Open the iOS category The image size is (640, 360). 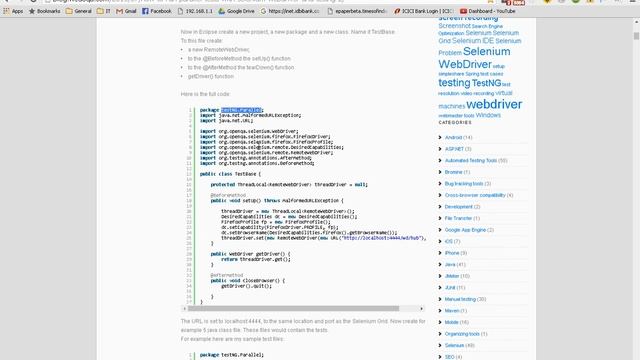click(449, 242)
